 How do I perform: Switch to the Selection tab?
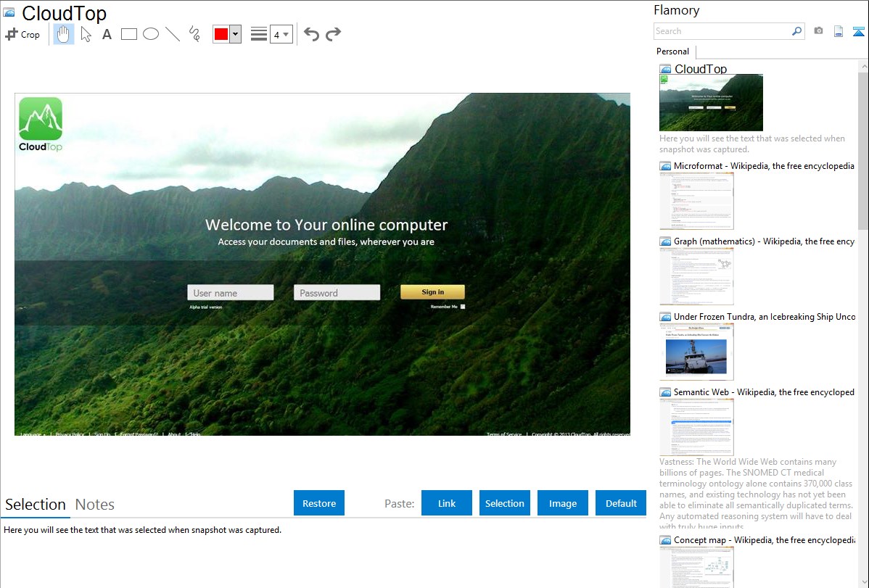coord(36,505)
